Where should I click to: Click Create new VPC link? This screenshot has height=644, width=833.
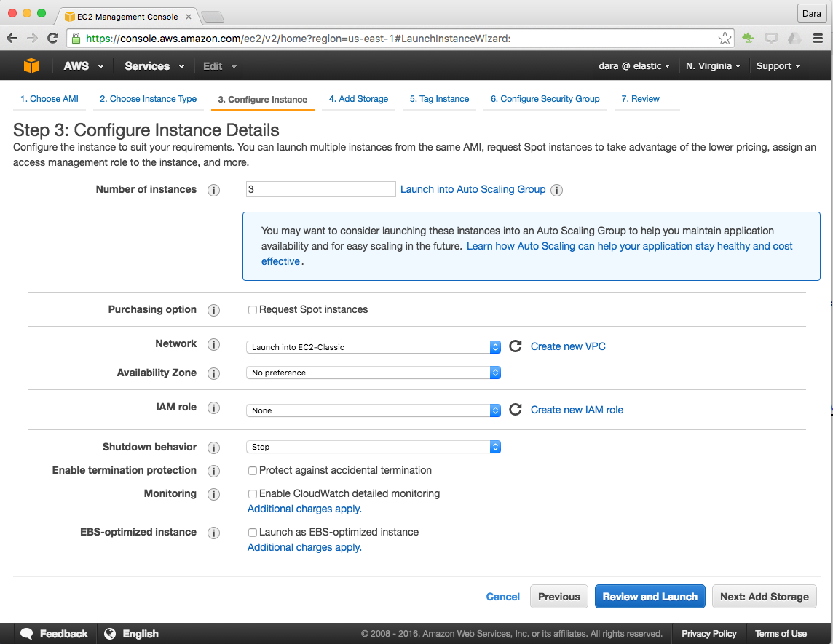pos(568,346)
